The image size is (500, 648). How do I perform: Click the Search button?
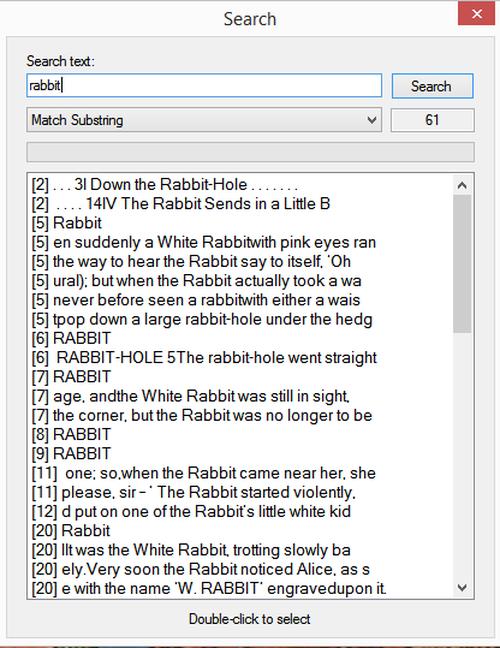tap(432, 86)
